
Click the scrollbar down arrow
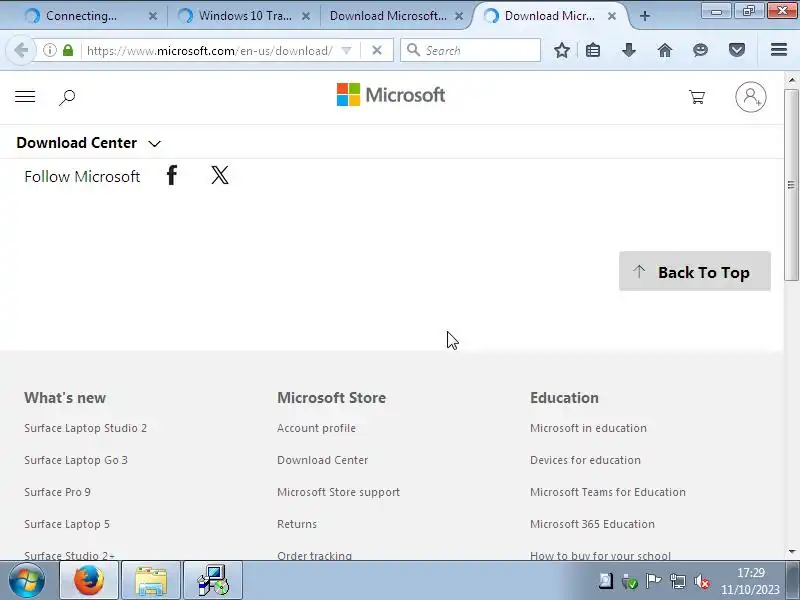coord(791,552)
